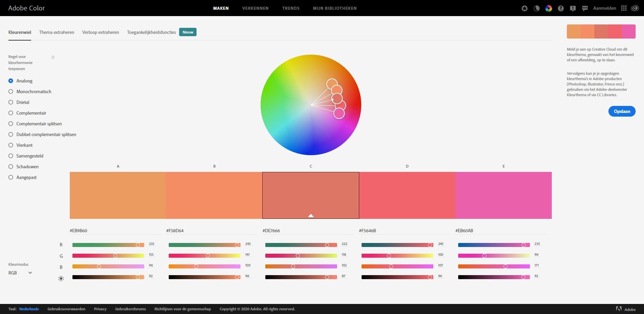Click the #EB9B60 hex field

tap(115, 231)
